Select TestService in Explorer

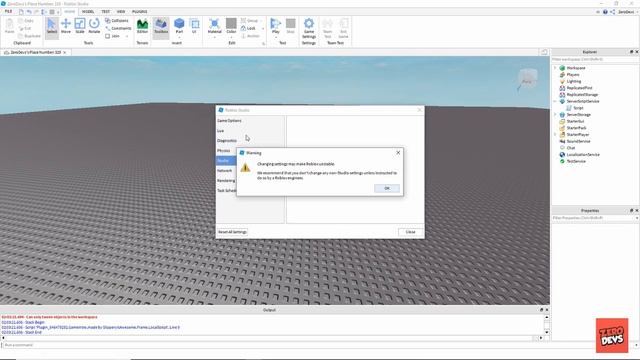coord(576,161)
